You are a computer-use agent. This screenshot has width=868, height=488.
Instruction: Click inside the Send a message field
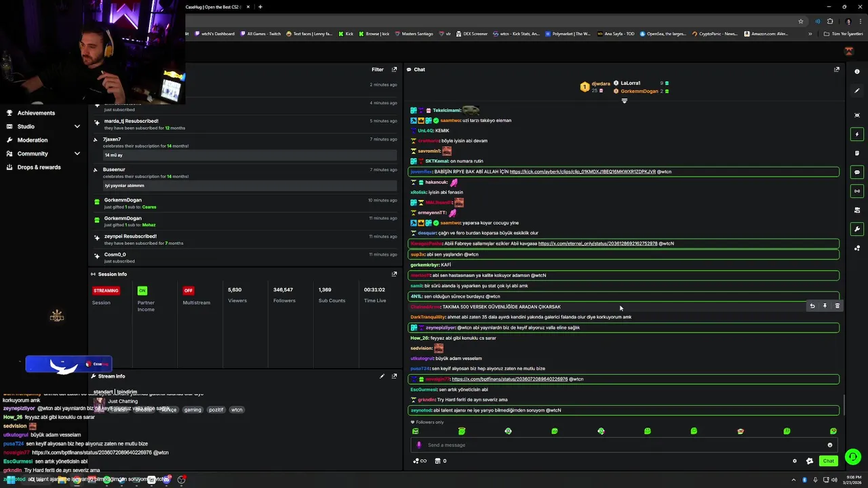pos(624,445)
